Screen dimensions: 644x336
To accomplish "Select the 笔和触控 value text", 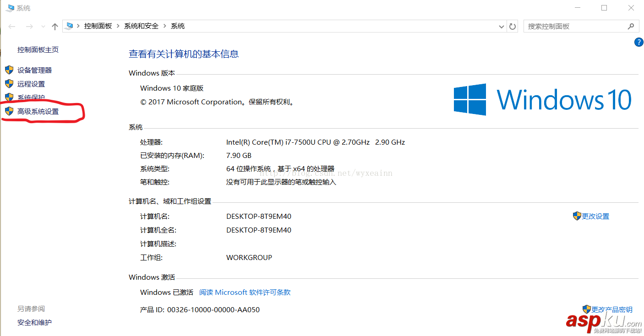I will (x=281, y=182).
